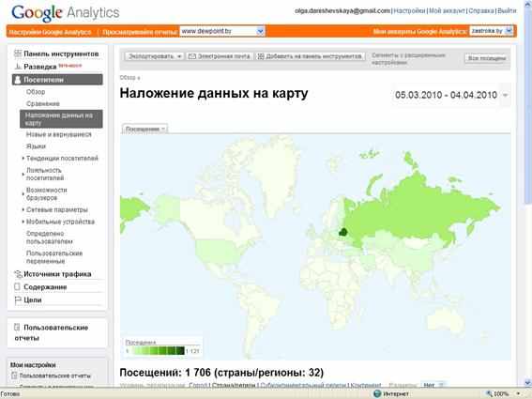532x399 pixels.
Task: Click the Выйти sign-out link
Action: click(x=507, y=11)
